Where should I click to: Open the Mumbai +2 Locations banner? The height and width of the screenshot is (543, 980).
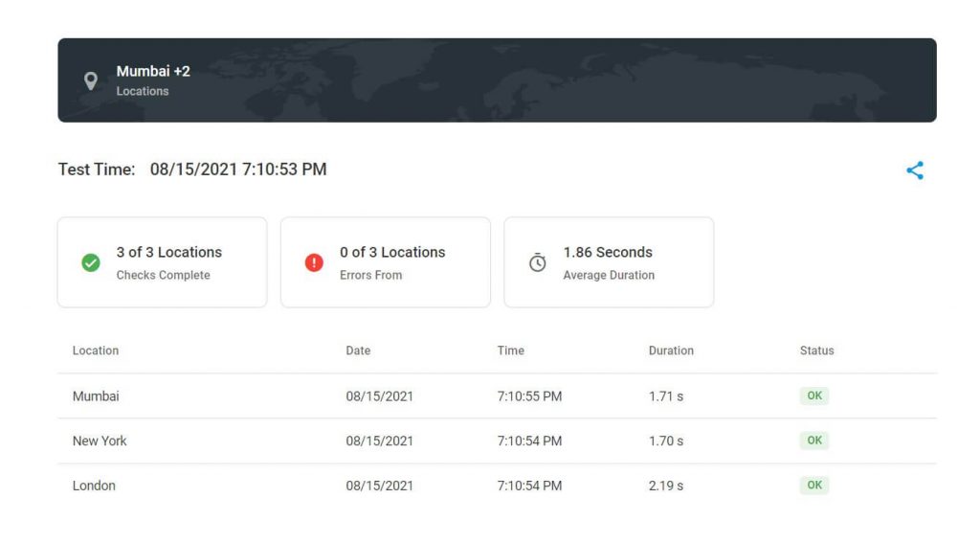[x=497, y=80]
